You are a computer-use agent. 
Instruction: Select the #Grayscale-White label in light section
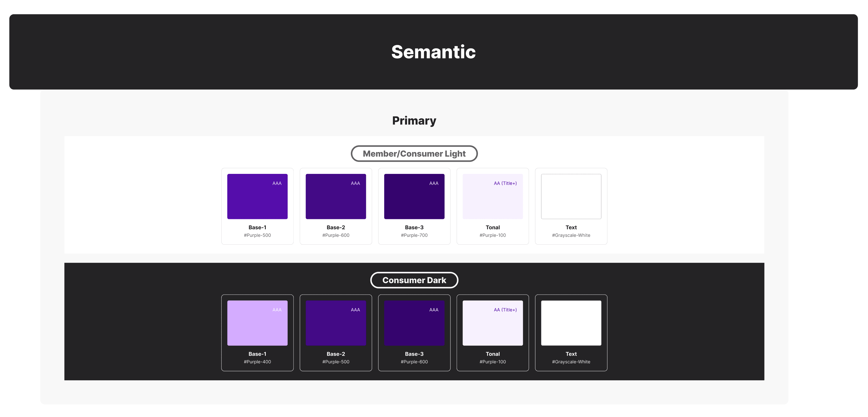click(x=571, y=235)
